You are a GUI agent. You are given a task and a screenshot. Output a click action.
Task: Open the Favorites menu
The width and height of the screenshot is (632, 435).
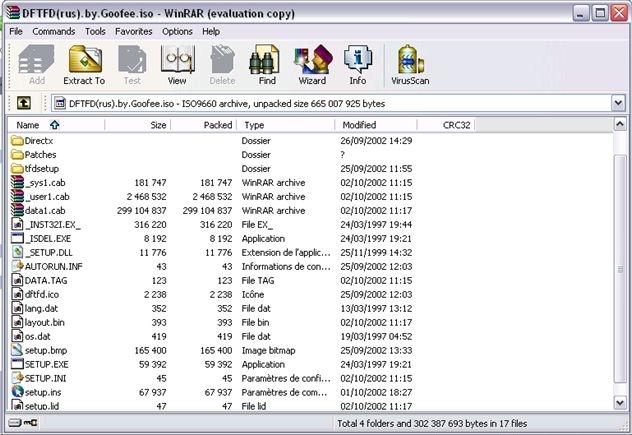133,31
